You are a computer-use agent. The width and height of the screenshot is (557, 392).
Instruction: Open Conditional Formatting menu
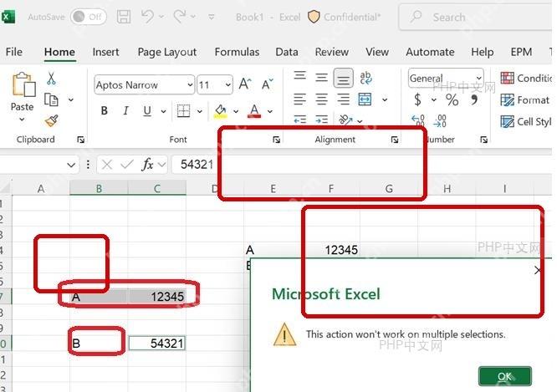525,78
